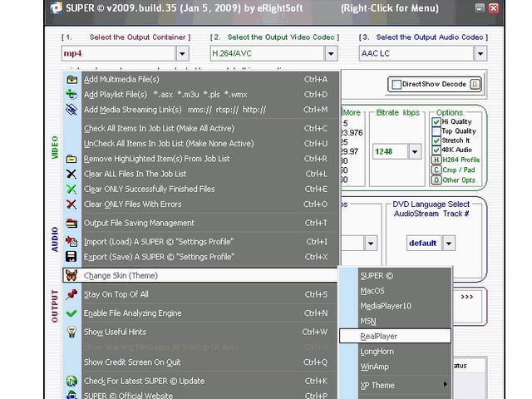Minimize the SUPER window
Screen dimensions: 532x399
(x=479, y=7)
